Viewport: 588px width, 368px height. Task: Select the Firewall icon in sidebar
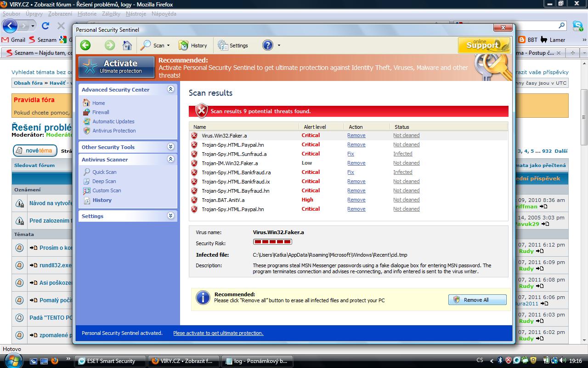click(x=86, y=112)
